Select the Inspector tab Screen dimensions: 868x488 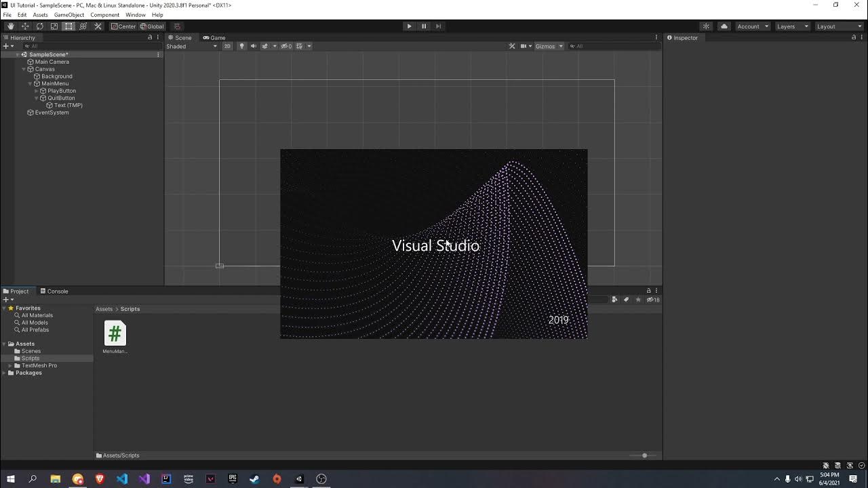coord(682,38)
